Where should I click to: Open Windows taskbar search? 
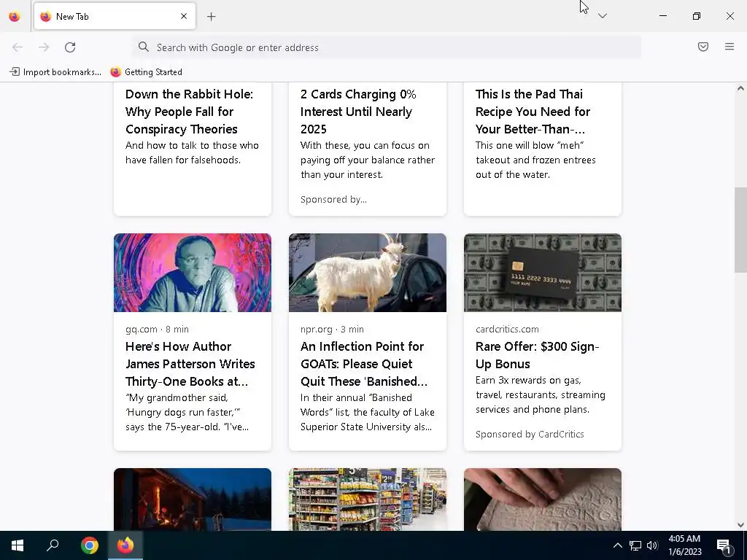coord(53,545)
